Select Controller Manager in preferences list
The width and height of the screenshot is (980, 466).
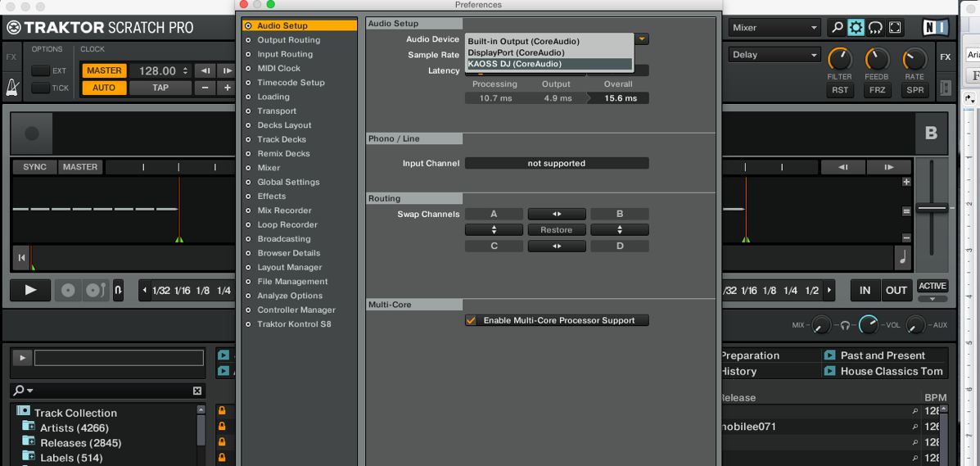tap(296, 310)
